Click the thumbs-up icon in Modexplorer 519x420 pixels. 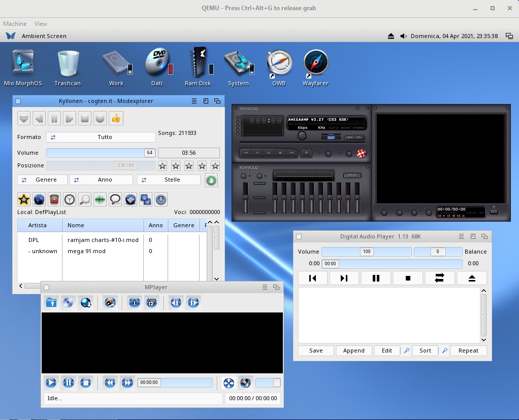tap(116, 118)
